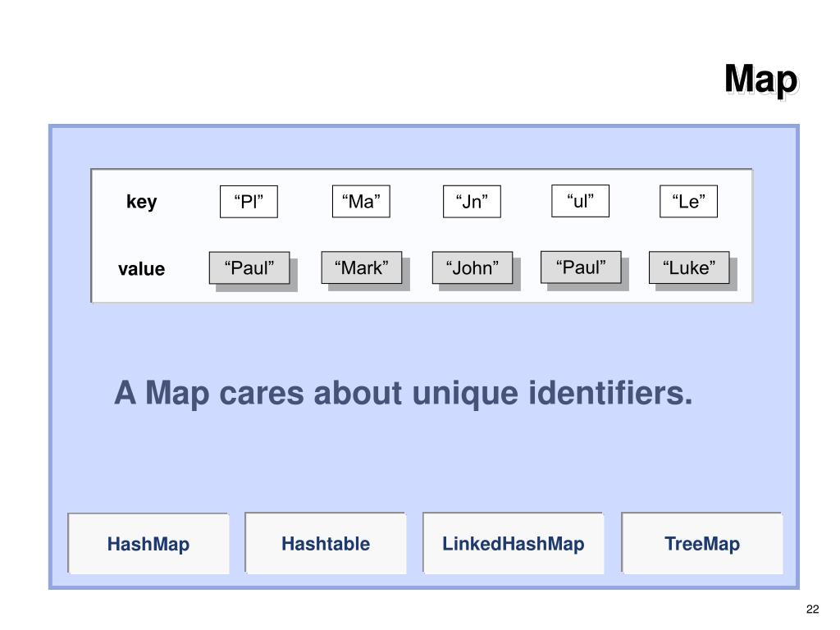This screenshot has width=840, height=630.
Task: Select the TreeMap box
Action: (702, 543)
